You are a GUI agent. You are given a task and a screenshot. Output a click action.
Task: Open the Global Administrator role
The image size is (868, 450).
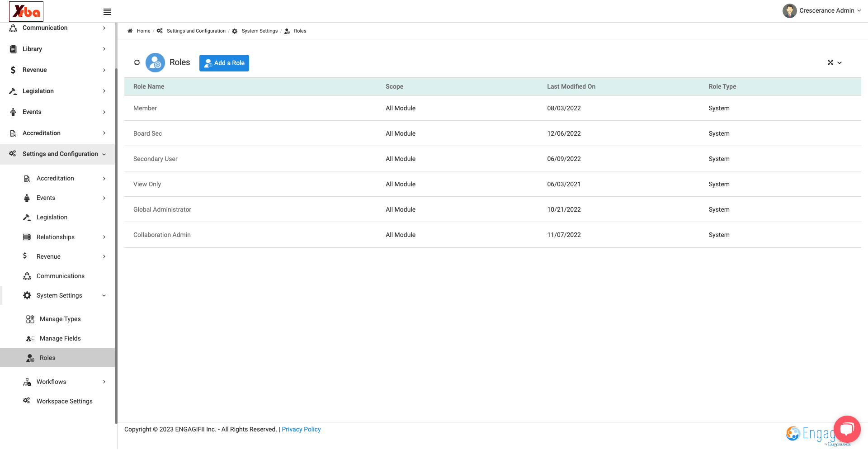click(x=162, y=209)
